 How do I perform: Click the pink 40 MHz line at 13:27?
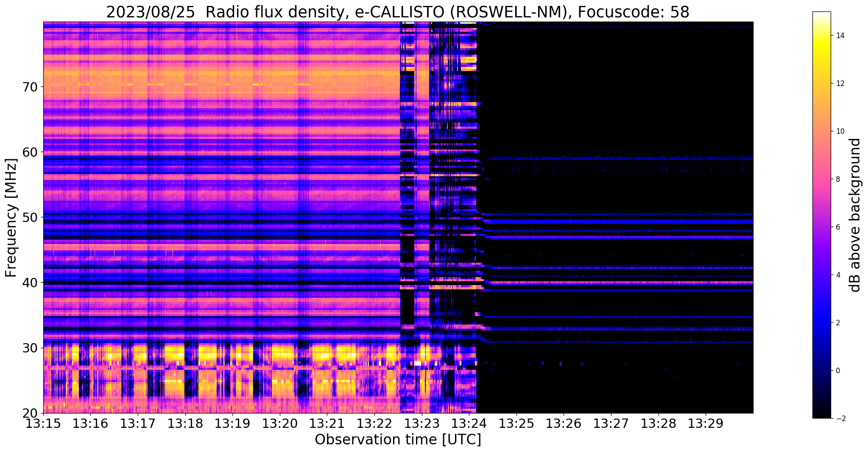point(611,282)
